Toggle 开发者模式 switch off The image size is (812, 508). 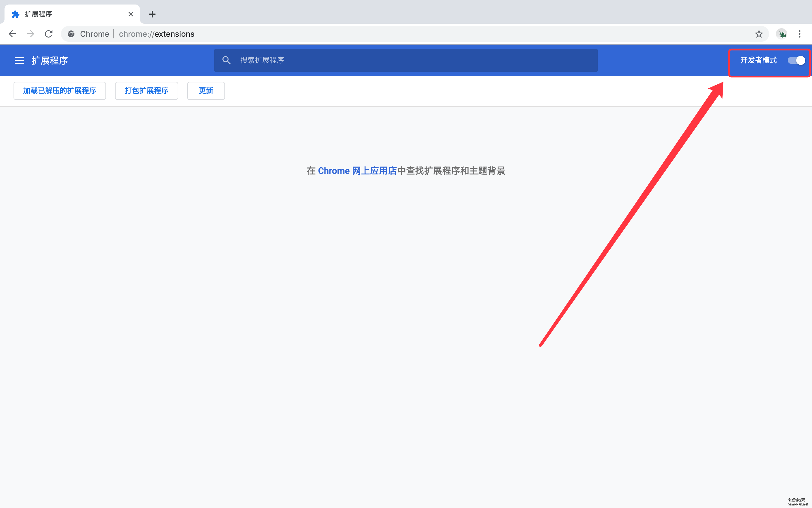(x=796, y=60)
